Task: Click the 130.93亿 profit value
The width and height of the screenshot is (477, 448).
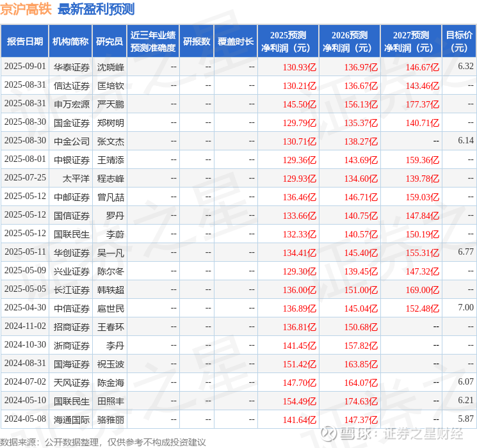Action: click(300, 67)
